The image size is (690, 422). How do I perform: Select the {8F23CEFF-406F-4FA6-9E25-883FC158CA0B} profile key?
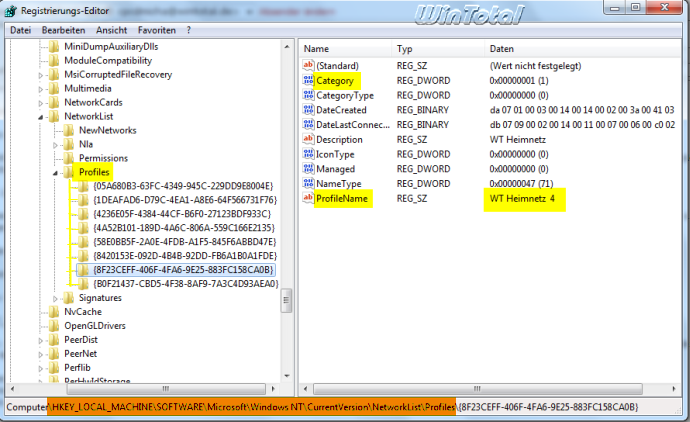pyautogui.click(x=183, y=270)
